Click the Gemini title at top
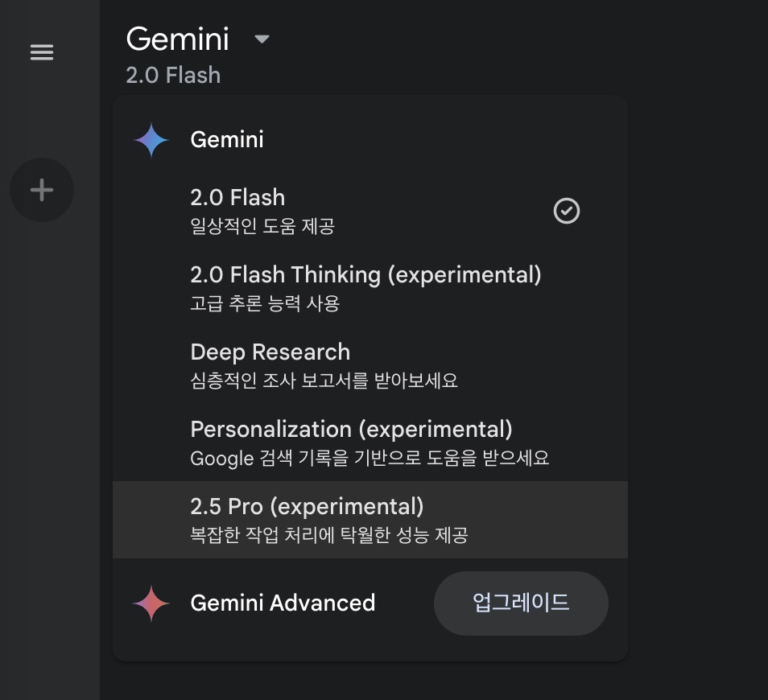The image size is (768, 700). [177, 39]
